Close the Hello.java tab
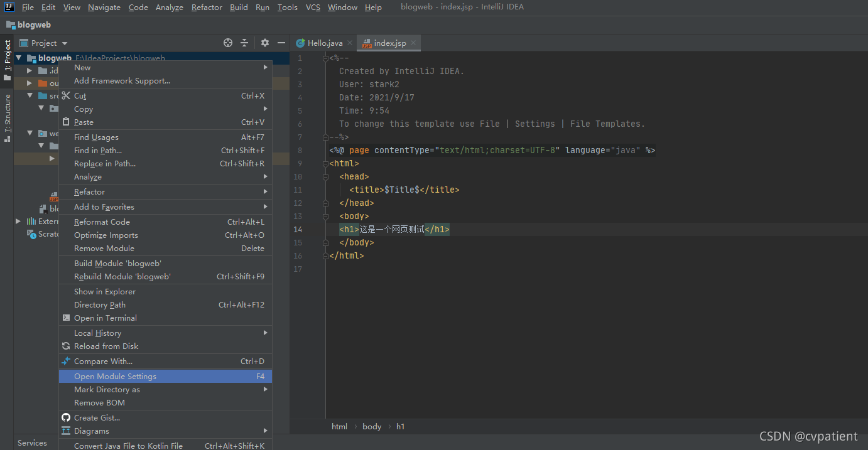Image resolution: width=868 pixels, height=450 pixels. [350, 43]
